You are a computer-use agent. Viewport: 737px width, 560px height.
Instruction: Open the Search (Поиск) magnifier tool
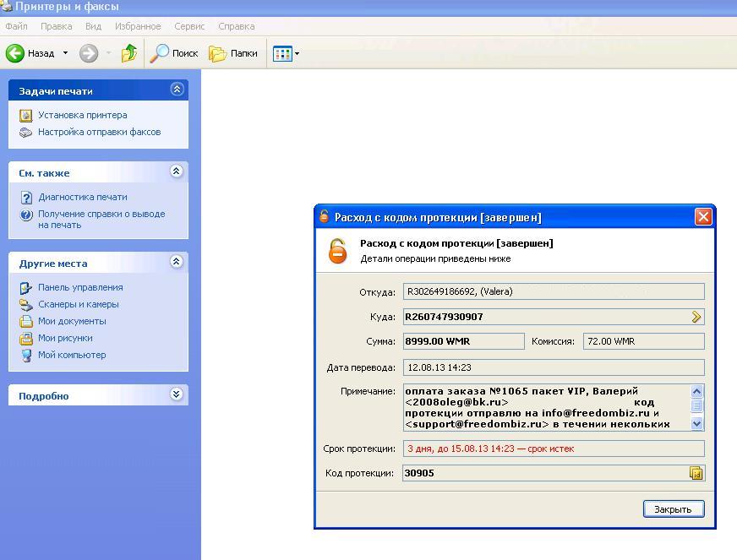174,53
